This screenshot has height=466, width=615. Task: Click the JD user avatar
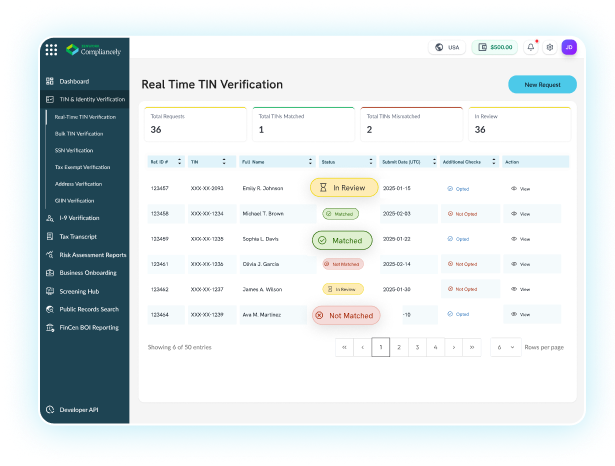pos(569,47)
